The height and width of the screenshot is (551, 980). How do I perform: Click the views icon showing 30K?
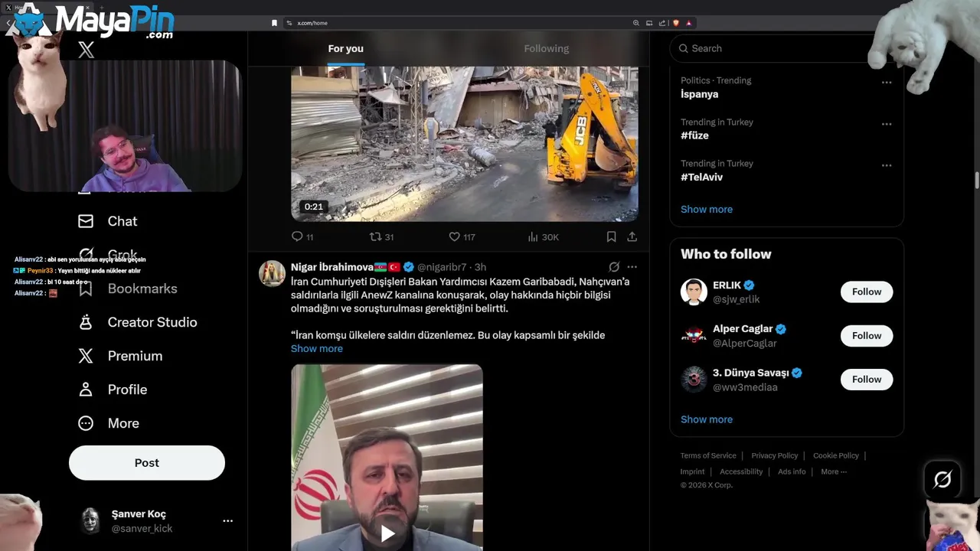pyautogui.click(x=533, y=236)
